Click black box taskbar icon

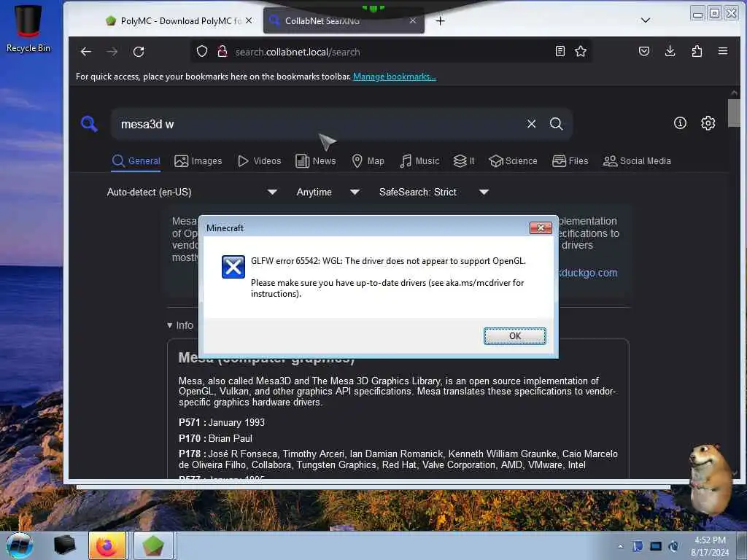click(x=64, y=545)
